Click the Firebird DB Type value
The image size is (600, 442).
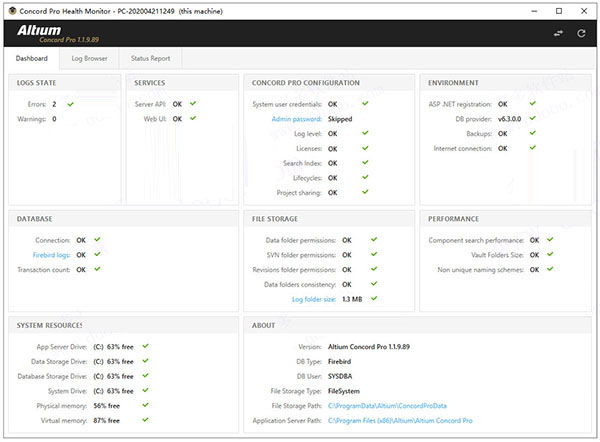point(339,361)
